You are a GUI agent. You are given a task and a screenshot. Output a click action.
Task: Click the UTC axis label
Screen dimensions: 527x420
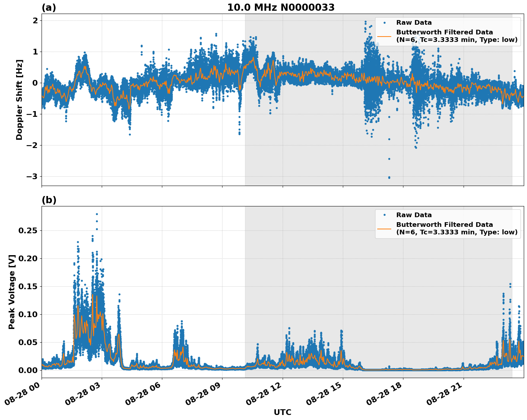(282, 413)
